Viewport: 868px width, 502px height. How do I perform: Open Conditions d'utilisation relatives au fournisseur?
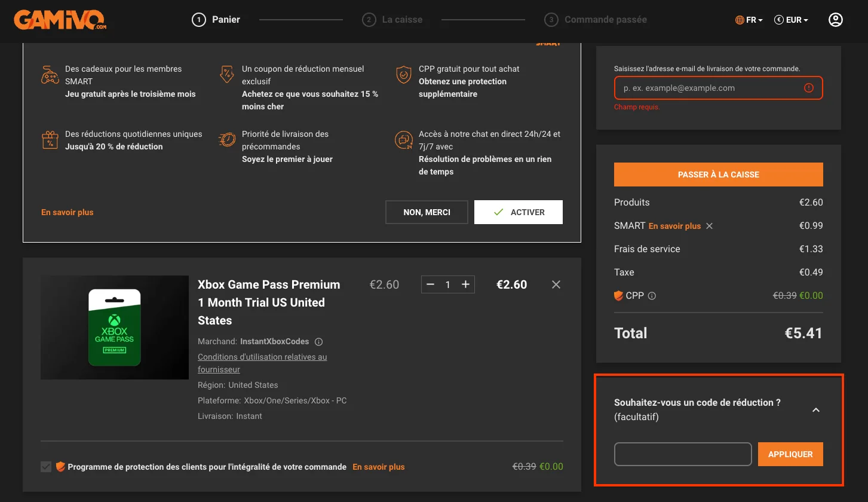262,363
